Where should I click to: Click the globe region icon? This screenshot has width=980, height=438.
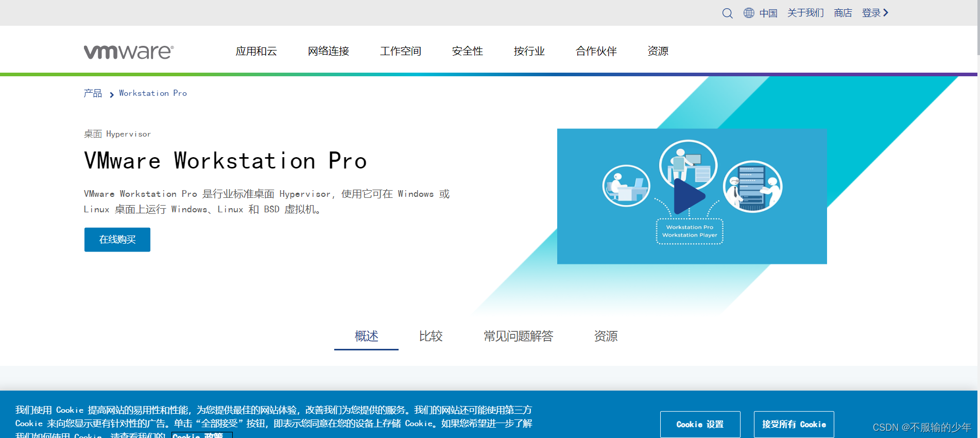click(x=749, y=13)
